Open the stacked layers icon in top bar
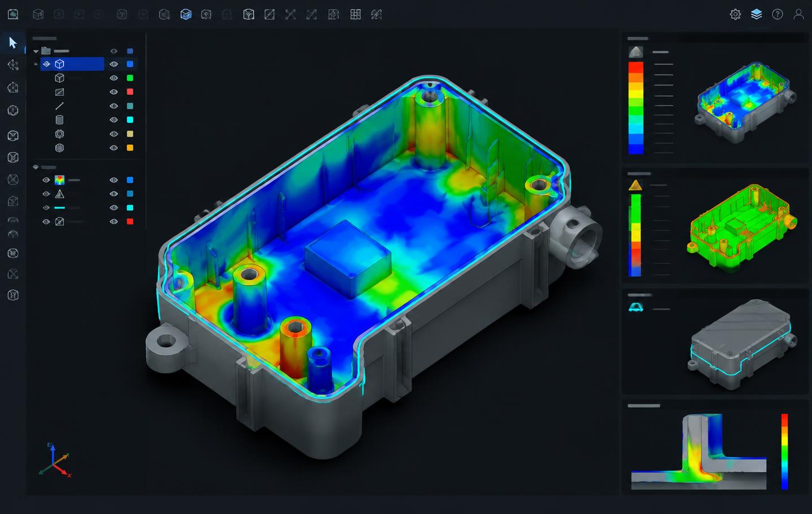This screenshot has width=812, height=514. coord(757,15)
